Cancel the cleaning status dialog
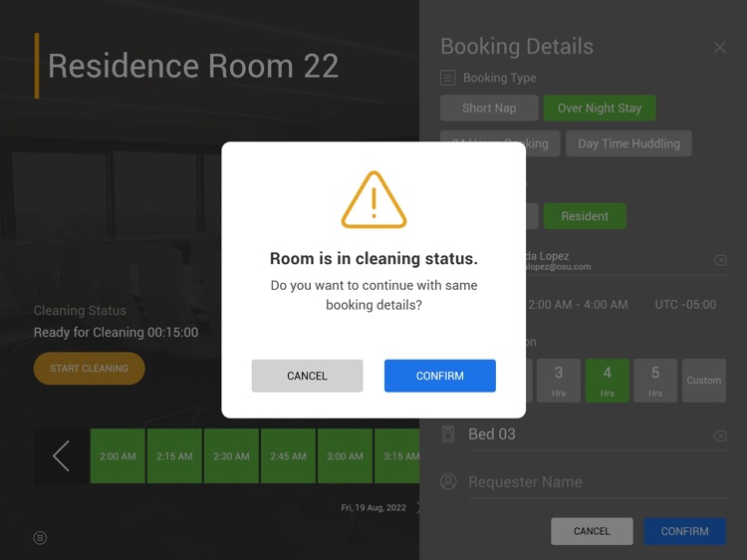Viewport: 747px width, 560px height. [308, 376]
